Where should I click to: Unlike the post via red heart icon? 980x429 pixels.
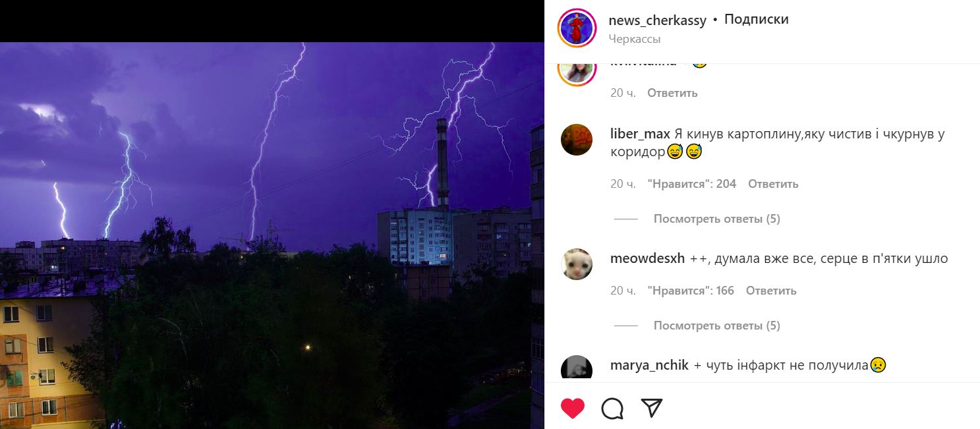coord(572,409)
